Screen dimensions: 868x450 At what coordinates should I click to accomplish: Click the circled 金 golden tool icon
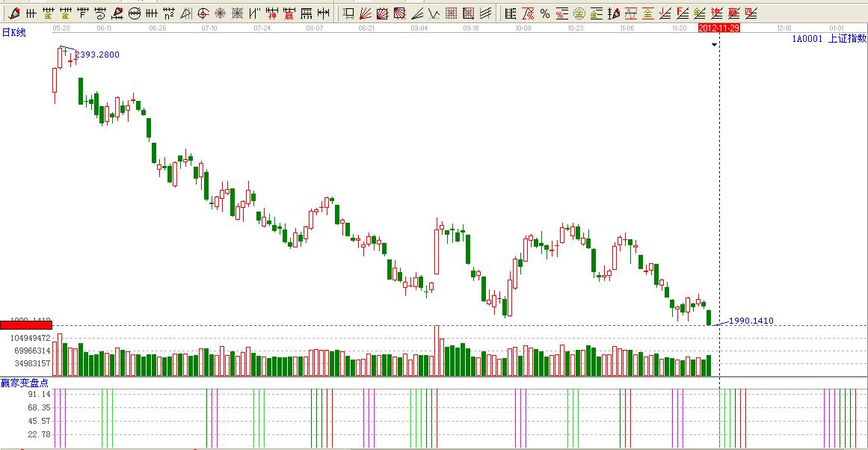point(579,13)
